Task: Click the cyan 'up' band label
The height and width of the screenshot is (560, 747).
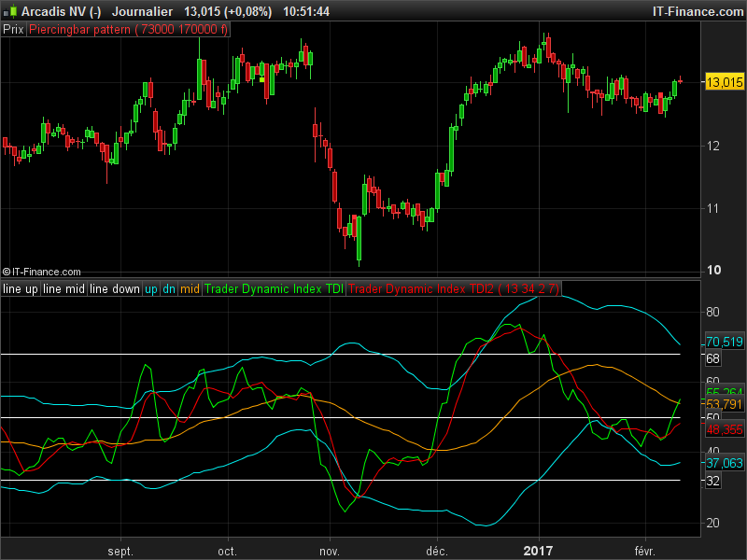Action: tap(151, 289)
